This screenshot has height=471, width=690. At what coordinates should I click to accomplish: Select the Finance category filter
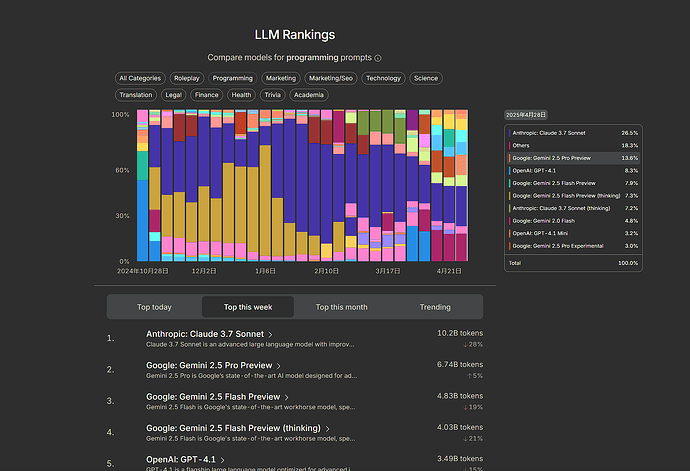(206, 95)
